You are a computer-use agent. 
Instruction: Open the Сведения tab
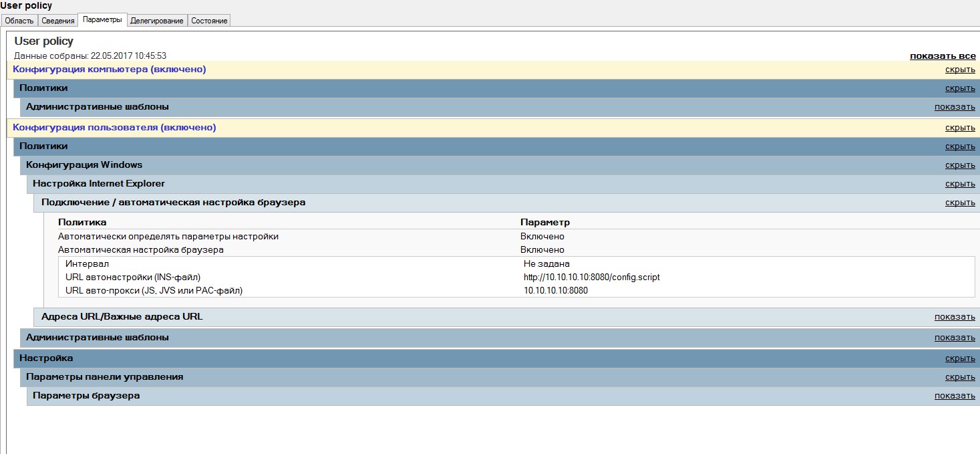57,21
